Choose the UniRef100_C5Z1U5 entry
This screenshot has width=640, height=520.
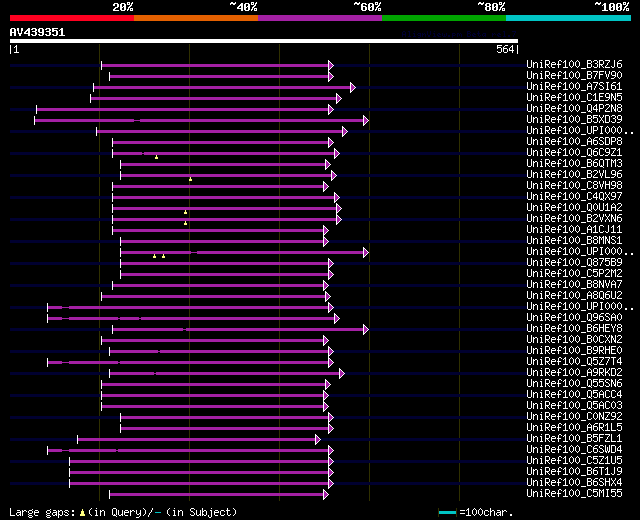(574, 461)
